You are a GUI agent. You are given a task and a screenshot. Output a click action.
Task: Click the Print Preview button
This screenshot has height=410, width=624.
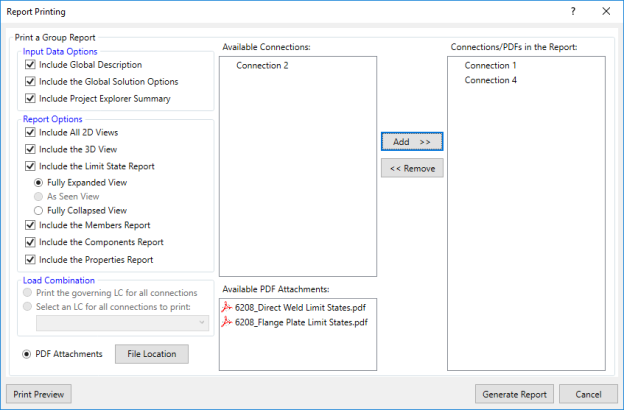click(38, 394)
